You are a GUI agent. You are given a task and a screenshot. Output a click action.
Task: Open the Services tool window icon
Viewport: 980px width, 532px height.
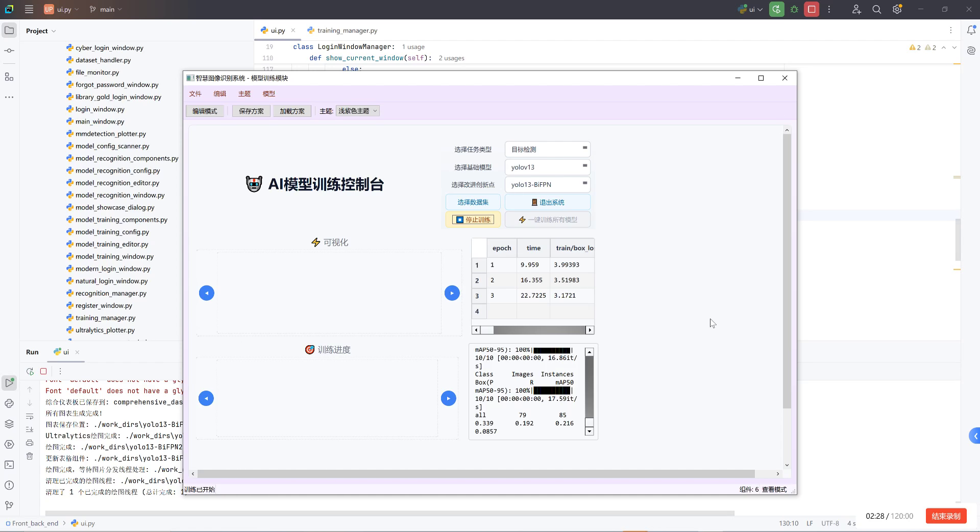click(x=9, y=444)
